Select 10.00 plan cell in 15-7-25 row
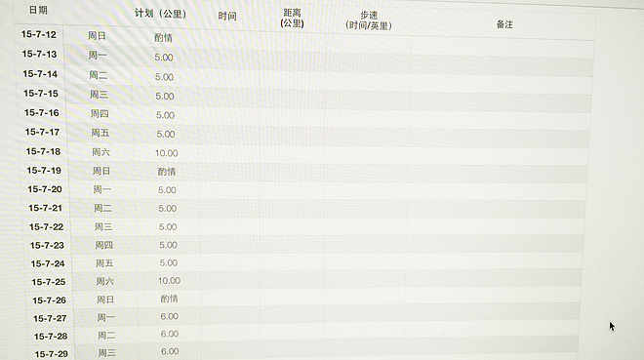 pos(169,281)
